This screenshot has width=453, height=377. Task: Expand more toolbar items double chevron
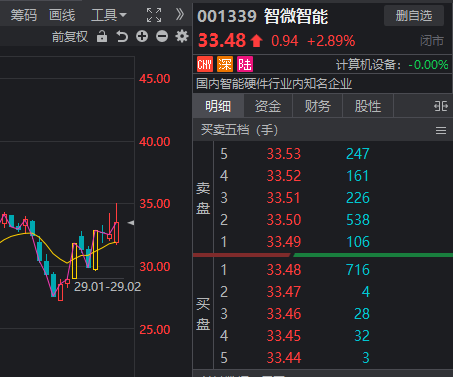click(x=180, y=14)
